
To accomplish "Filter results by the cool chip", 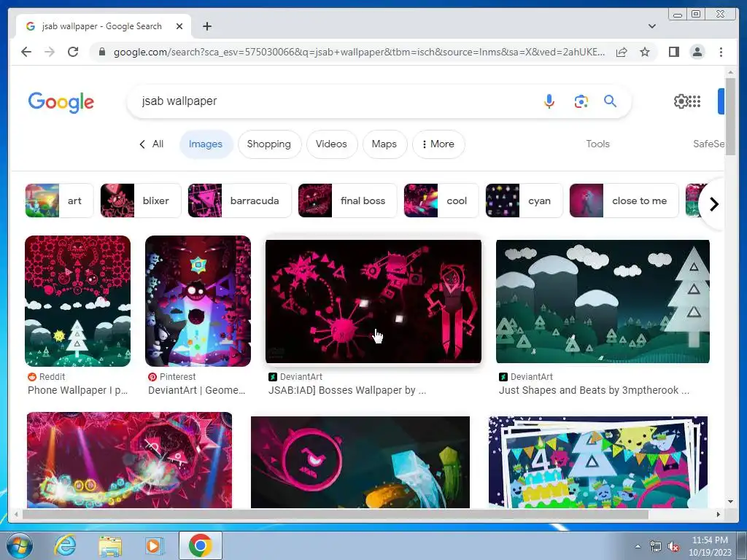I will tap(441, 201).
